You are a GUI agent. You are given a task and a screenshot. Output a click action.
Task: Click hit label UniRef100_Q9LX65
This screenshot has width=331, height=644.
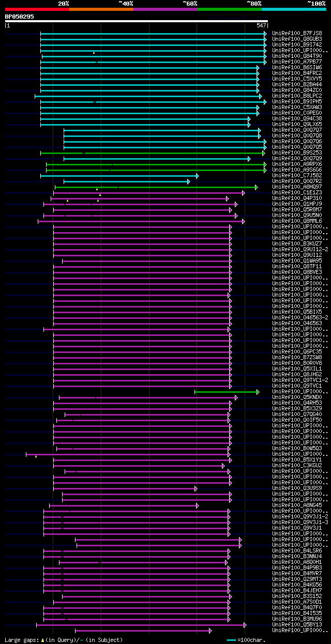pos(297,124)
